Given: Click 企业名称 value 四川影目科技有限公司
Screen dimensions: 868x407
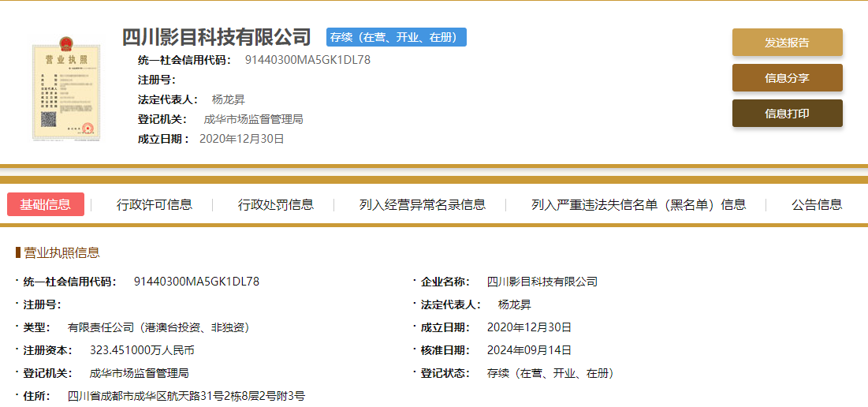Looking at the screenshot, I should [542, 282].
